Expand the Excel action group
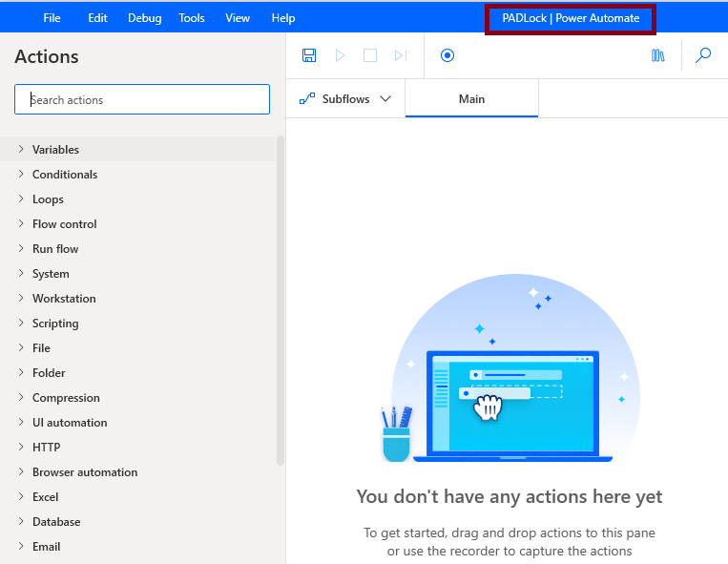 138,496
